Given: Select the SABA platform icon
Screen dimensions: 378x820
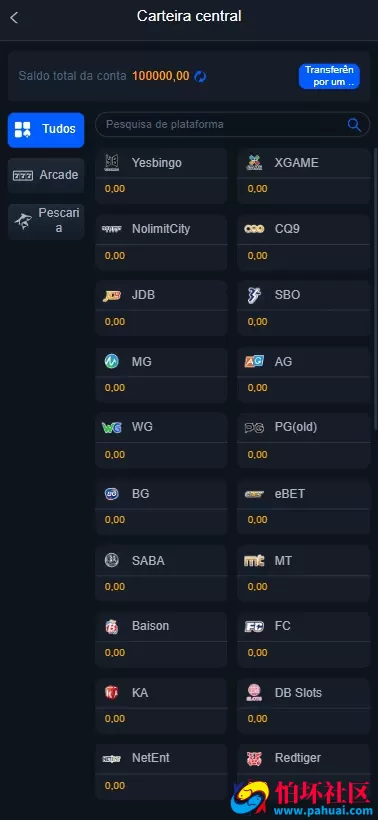Looking at the screenshot, I should tap(111, 560).
